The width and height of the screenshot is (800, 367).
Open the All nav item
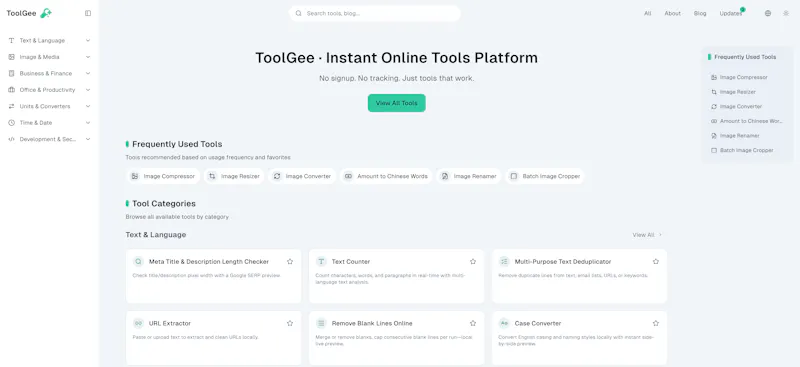647,14
